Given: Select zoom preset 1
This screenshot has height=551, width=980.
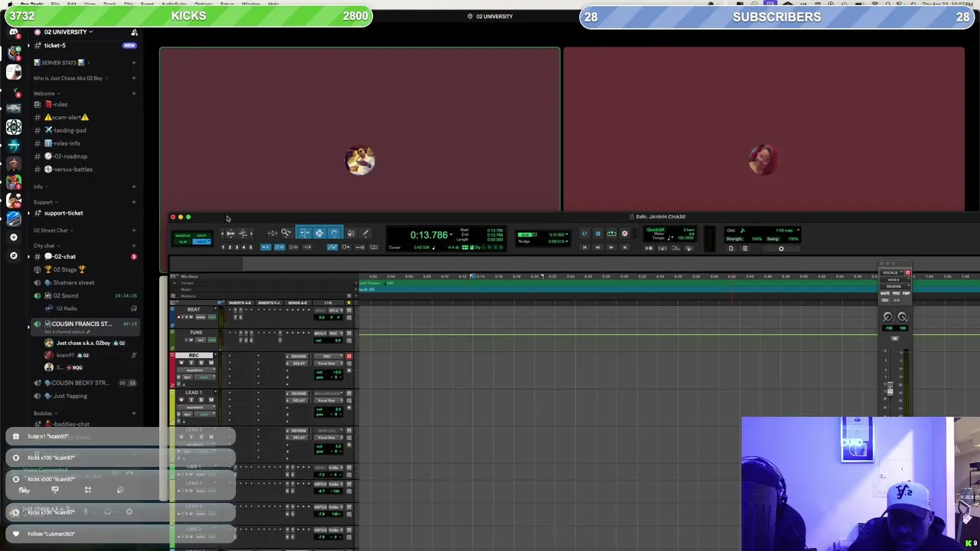Looking at the screenshot, I should (223, 247).
